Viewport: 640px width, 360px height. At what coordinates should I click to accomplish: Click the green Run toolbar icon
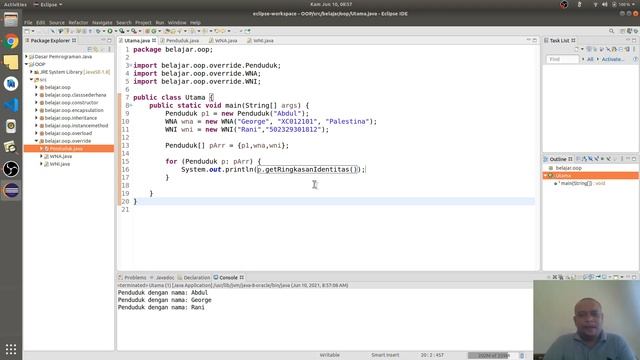109,31
